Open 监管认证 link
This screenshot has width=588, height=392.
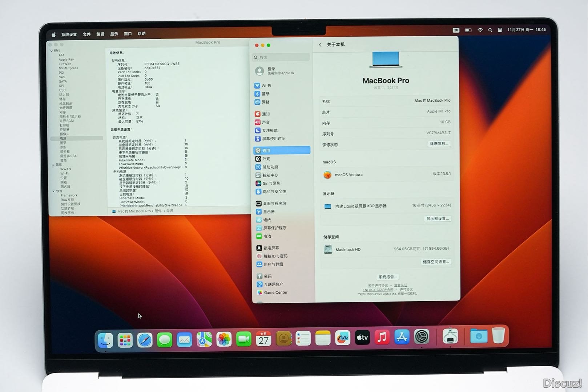400,285
